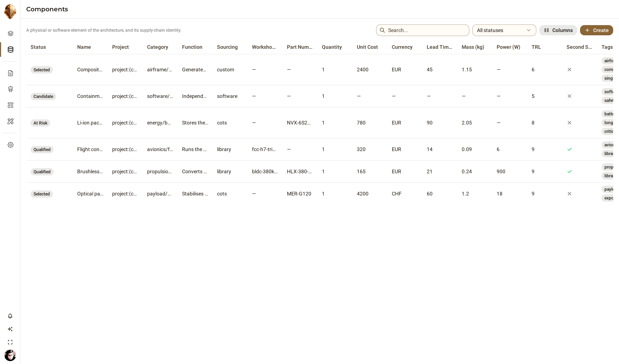Open the robot agent sidebar icon
Viewport: 619px width, 364px height.
[x=10, y=89]
